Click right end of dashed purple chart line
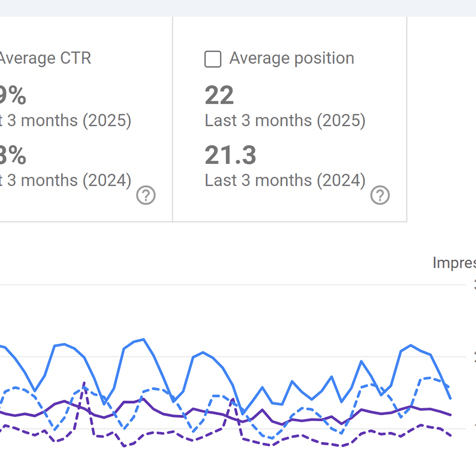This screenshot has height=476, width=476. (x=450, y=435)
